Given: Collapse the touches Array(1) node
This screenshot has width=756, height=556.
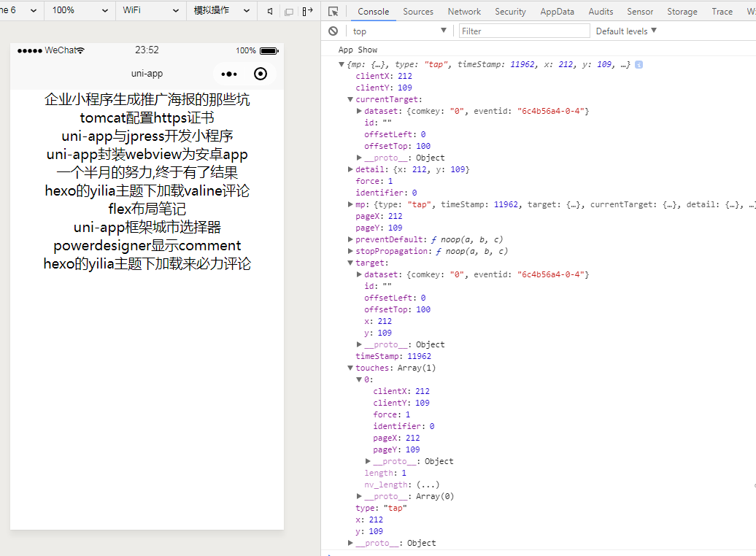Looking at the screenshot, I should coord(350,368).
